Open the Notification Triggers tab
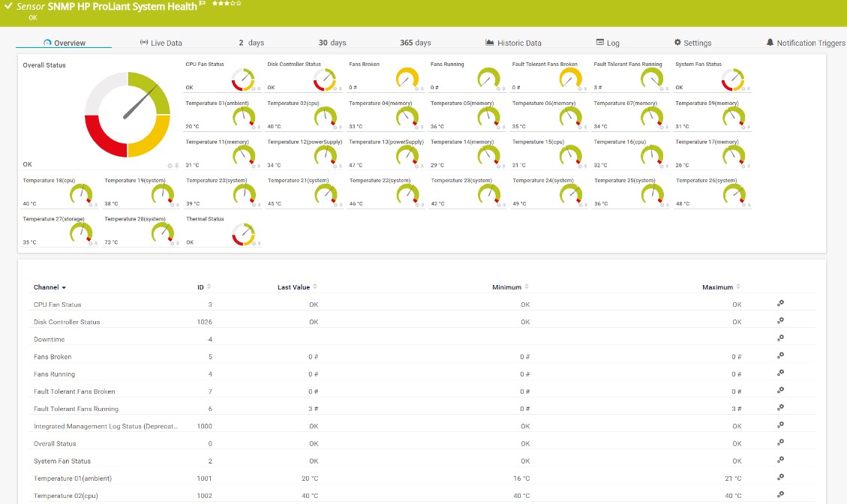Screen dimensions: 847x504 (806, 43)
